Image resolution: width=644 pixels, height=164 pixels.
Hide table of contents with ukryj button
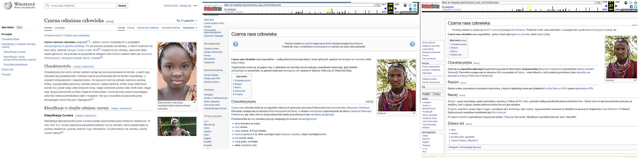click(x=19, y=27)
